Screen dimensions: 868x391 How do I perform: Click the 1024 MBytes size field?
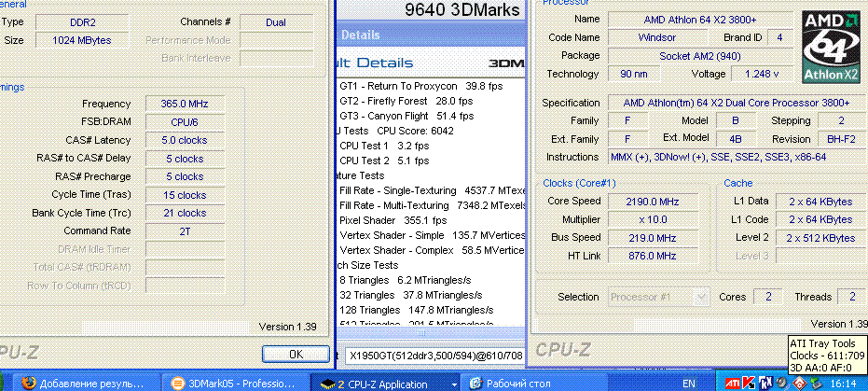coord(82,40)
